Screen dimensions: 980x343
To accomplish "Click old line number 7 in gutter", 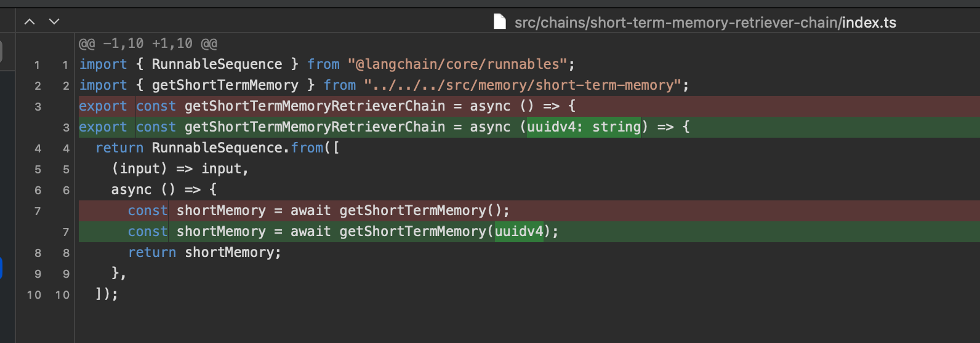I will 38,211.
